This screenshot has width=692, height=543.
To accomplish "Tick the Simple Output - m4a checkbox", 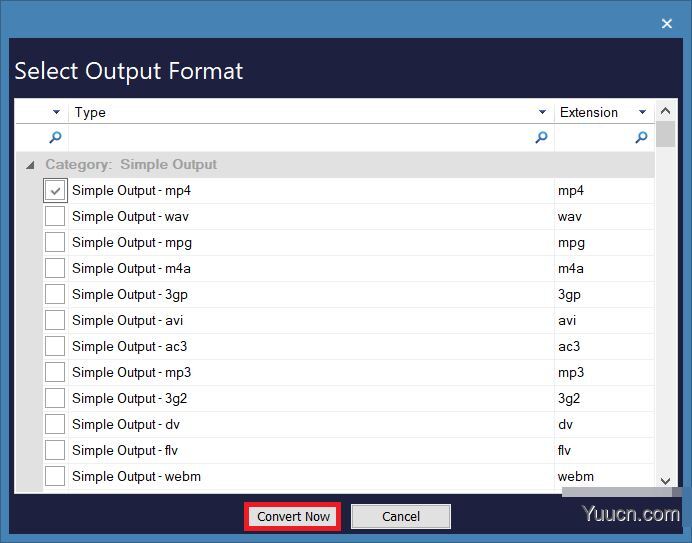I will pyautogui.click(x=55, y=268).
